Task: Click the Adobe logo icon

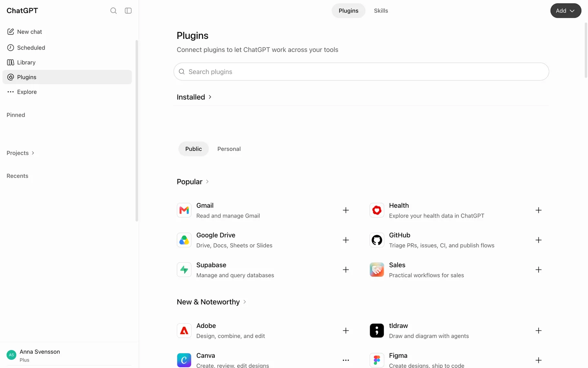Action: [184, 331]
